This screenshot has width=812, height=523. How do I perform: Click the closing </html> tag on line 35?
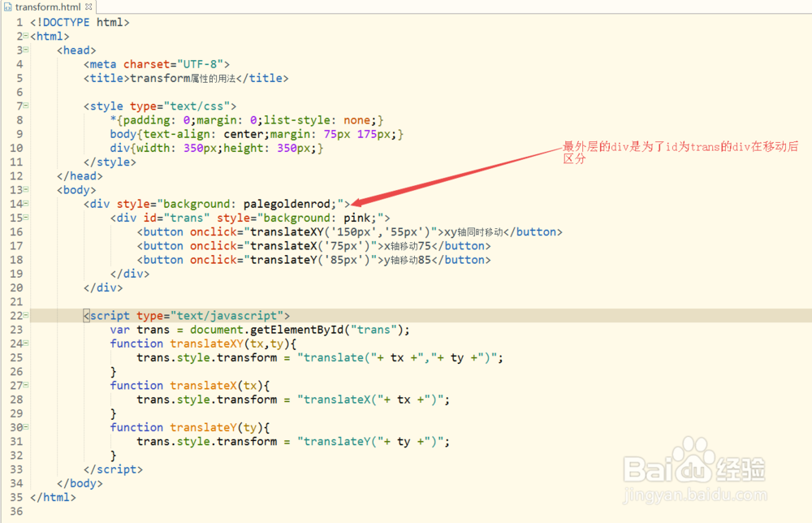53,498
